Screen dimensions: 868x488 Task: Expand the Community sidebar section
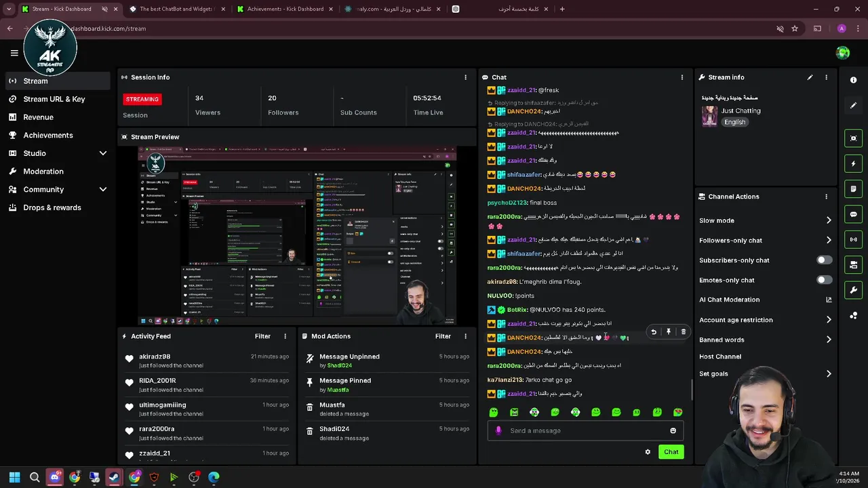coord(103,190)
